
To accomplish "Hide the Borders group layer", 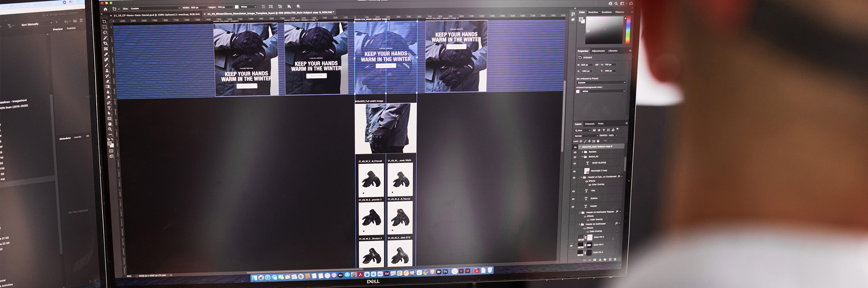I will [x=575, y=152].
